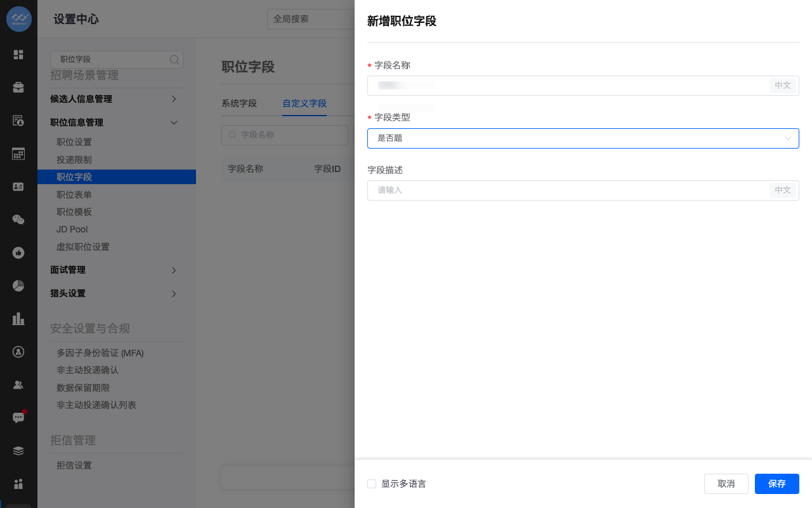Click the settings search field containing 职位字段

117,60
